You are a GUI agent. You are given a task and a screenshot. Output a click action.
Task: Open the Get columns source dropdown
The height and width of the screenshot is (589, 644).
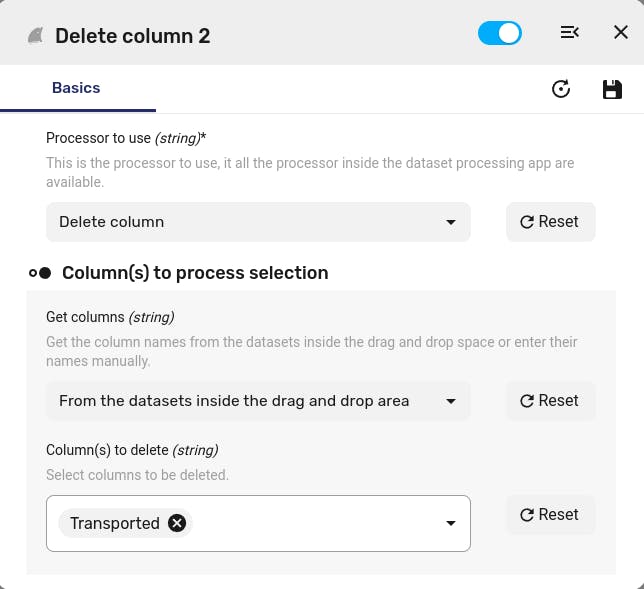(x=258, y=401)
